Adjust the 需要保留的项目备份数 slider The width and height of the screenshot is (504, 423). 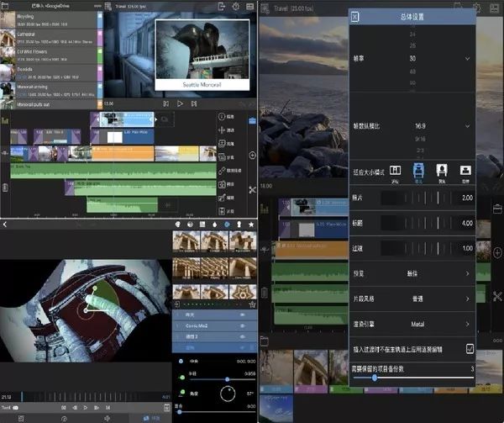375,378
